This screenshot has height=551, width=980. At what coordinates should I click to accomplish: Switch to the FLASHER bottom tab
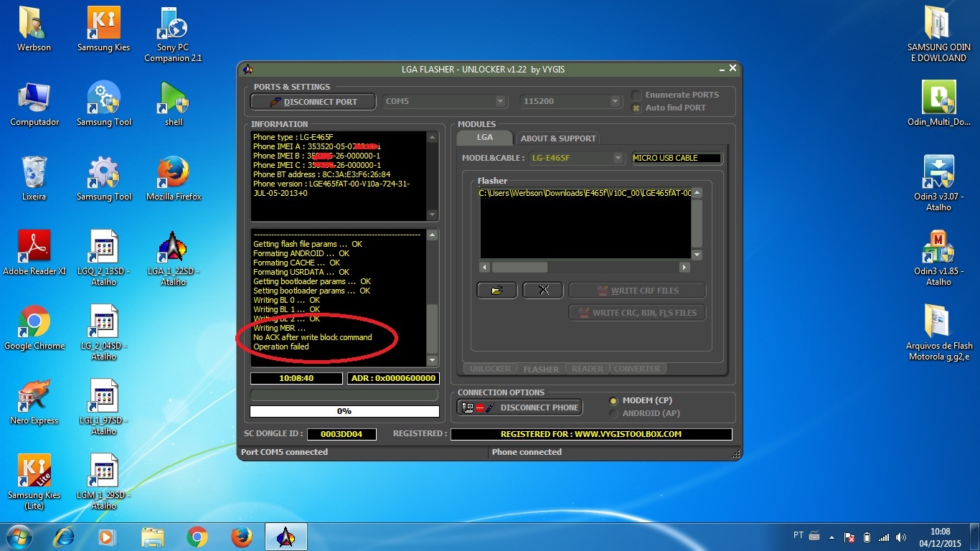[541, 369]
